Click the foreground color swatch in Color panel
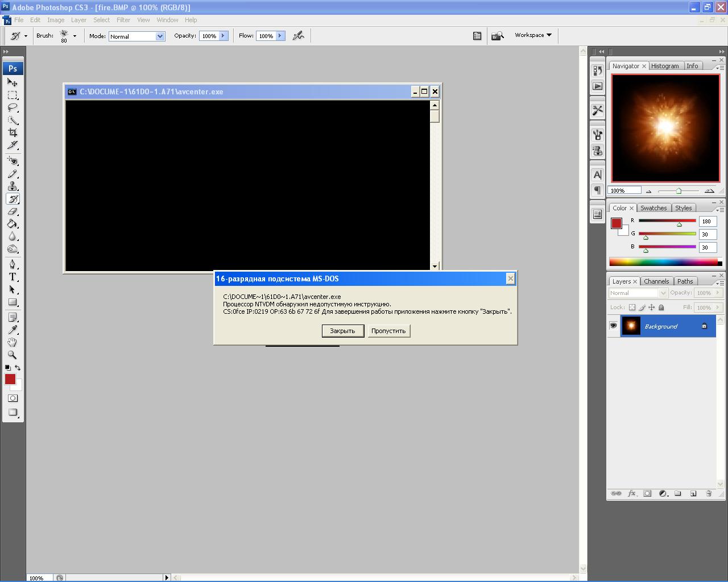 [617, 223]
